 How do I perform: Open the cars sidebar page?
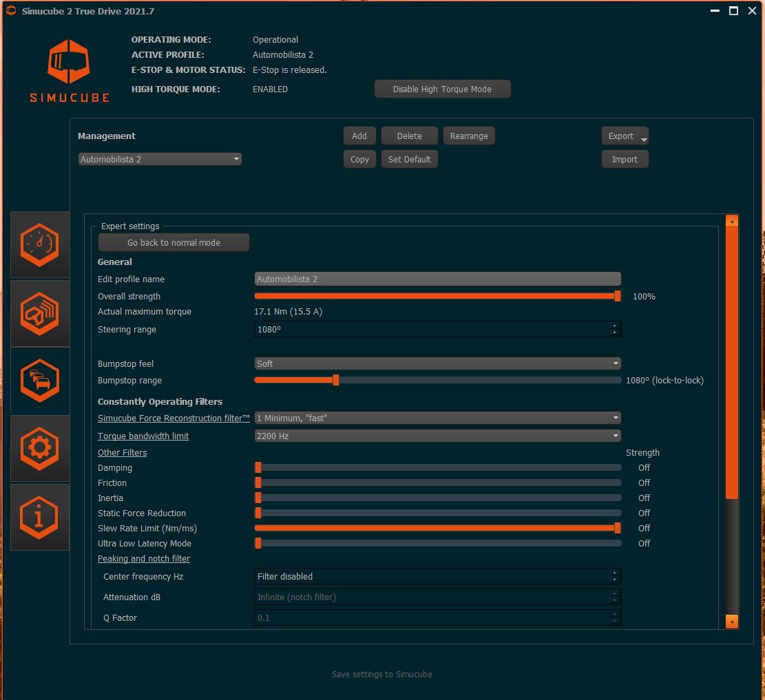click(39, 381)
